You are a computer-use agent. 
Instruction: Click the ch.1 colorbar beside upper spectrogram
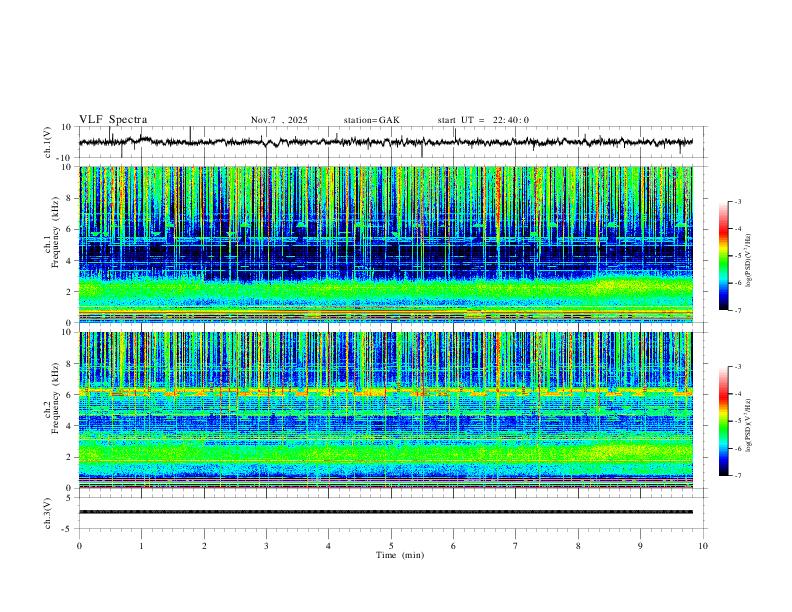(724, 256)
